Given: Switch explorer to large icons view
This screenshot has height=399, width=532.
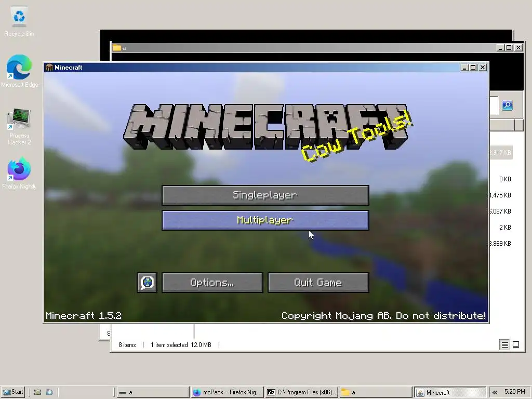Looking at the screenshot, I should pyautogui.click(x=516, y=344).
